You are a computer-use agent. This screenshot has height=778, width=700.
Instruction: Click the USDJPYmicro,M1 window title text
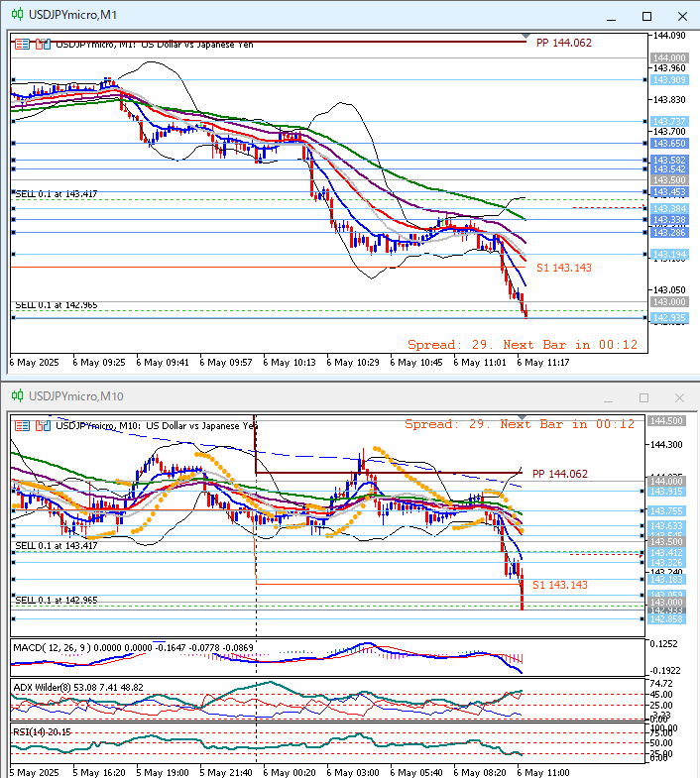pos(72,15)
